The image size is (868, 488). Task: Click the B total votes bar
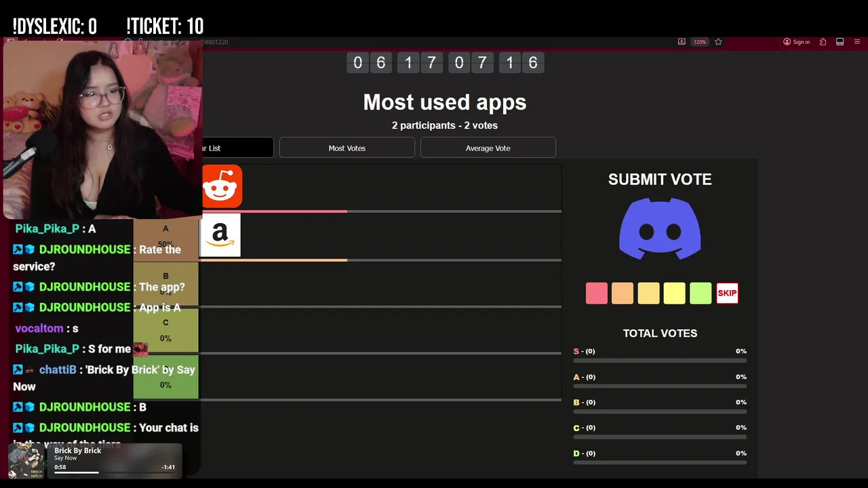coord(660,411)
